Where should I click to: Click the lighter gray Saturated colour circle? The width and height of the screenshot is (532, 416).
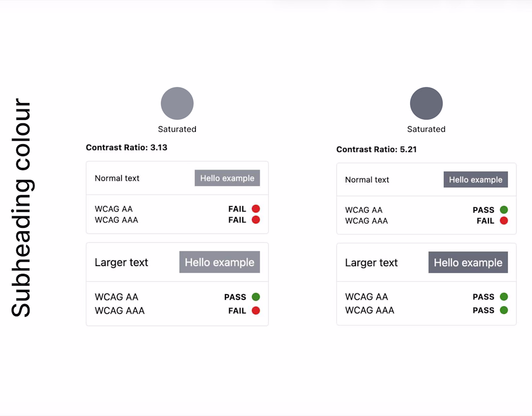(x=177, y=104)
